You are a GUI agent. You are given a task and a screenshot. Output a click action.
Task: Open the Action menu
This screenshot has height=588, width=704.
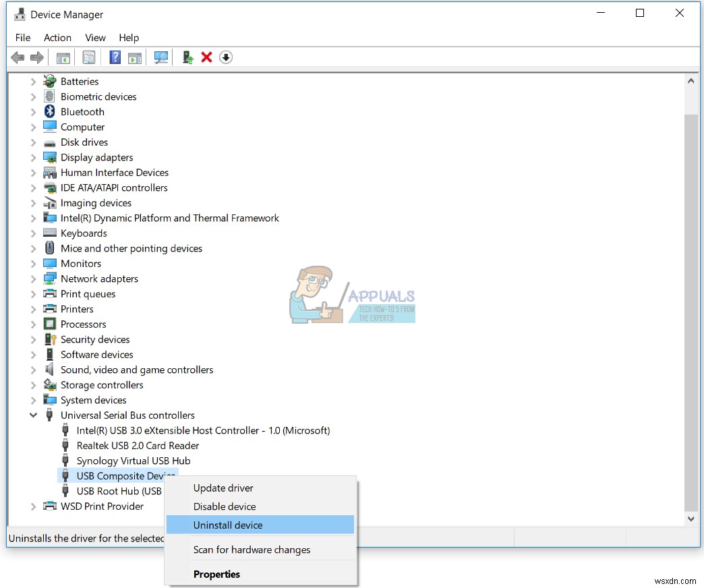57,38
